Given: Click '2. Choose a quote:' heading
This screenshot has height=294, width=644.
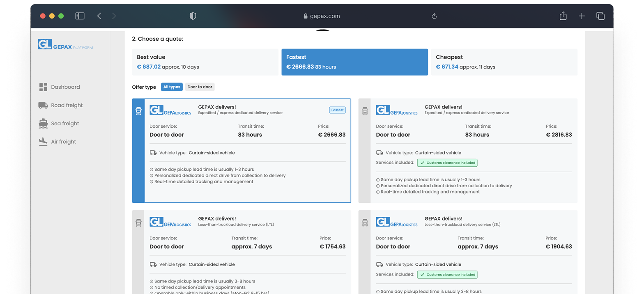Looking at the screenshot, I should click(x=157, y=39).
